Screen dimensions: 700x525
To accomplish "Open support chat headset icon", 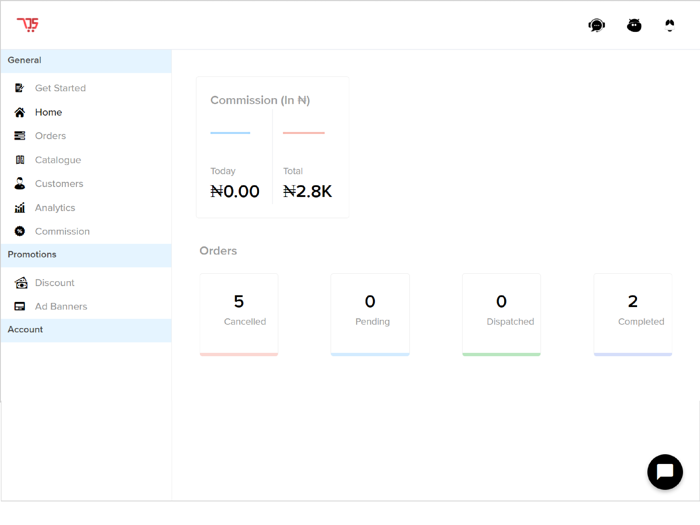I will pyautogui.click(x=596, y=25).
